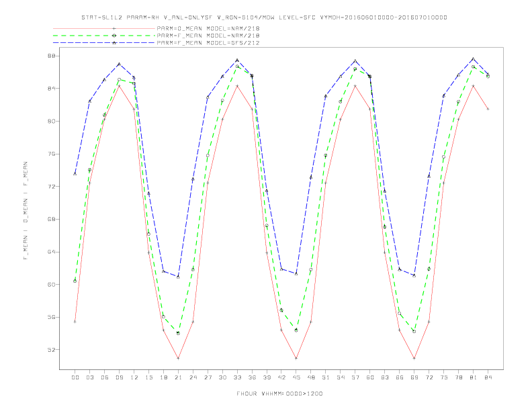Click the red O_MEAN minimum point at hour 21

(x=178, y=358)
